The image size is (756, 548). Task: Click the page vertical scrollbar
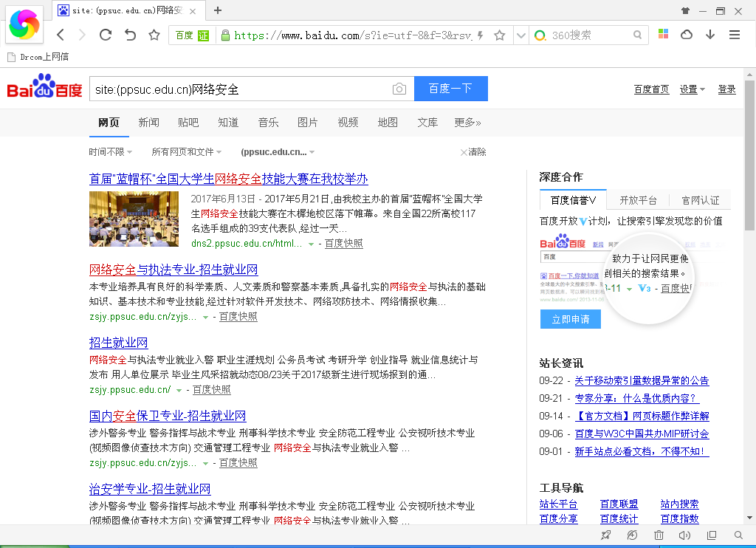[749, 154]
